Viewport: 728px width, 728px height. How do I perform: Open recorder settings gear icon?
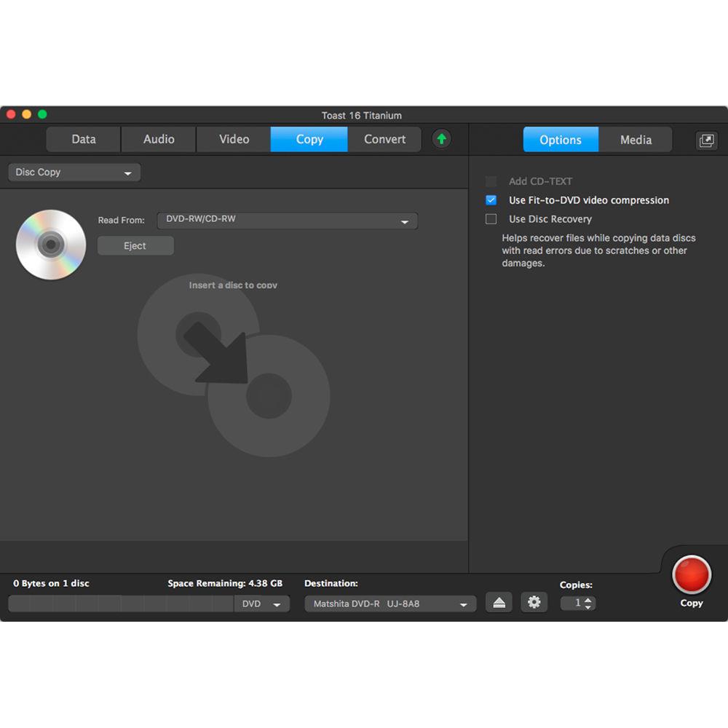(534, 602)
